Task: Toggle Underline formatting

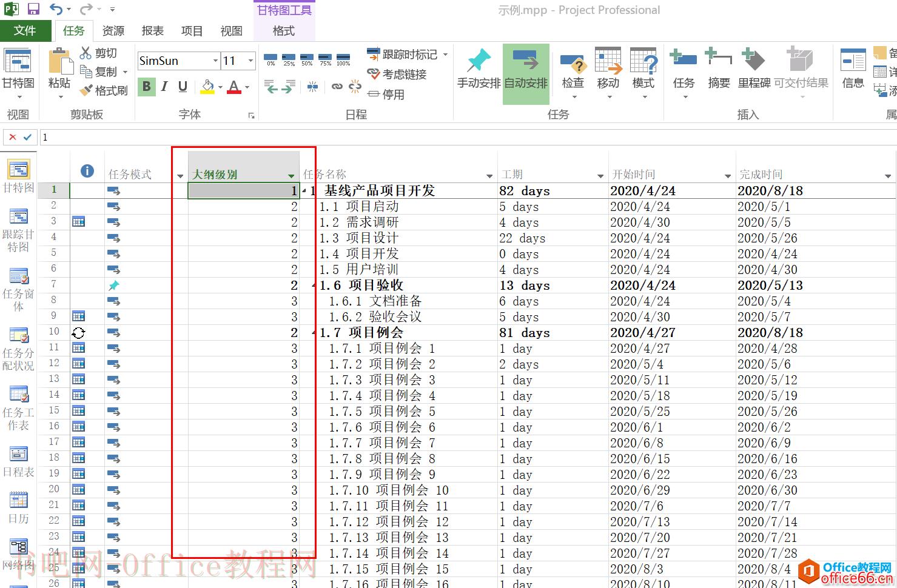Action: [x=183, y=87]
